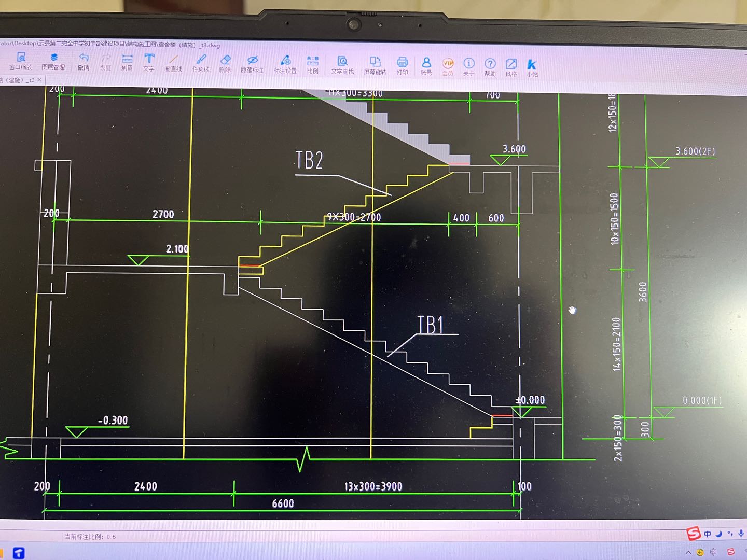Image resolution: width=747 pixels, height=560 pixels.
Task: Click the TB2 stair label
Action: point(309,160)
